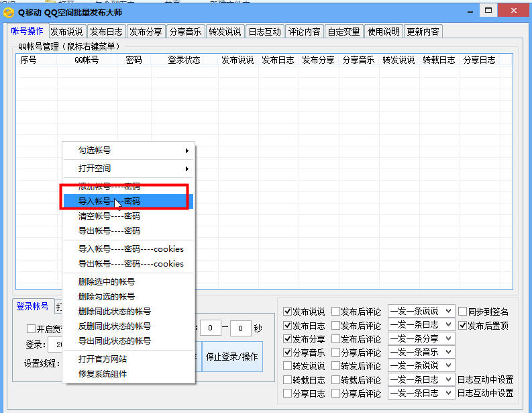Uncheck the 发布分享 checkbox
This screenshot has height=413, width=532.
point(287,339)
